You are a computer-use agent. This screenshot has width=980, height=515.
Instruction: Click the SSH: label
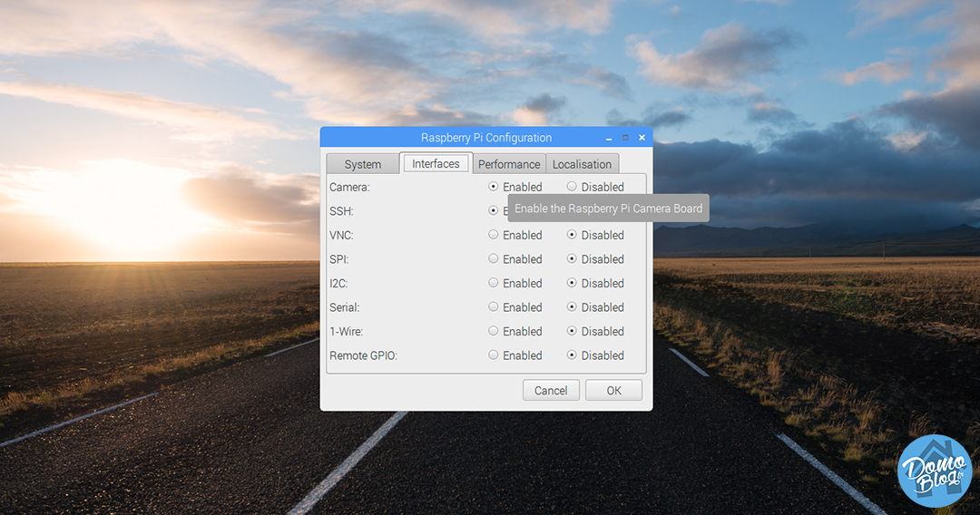341,211
